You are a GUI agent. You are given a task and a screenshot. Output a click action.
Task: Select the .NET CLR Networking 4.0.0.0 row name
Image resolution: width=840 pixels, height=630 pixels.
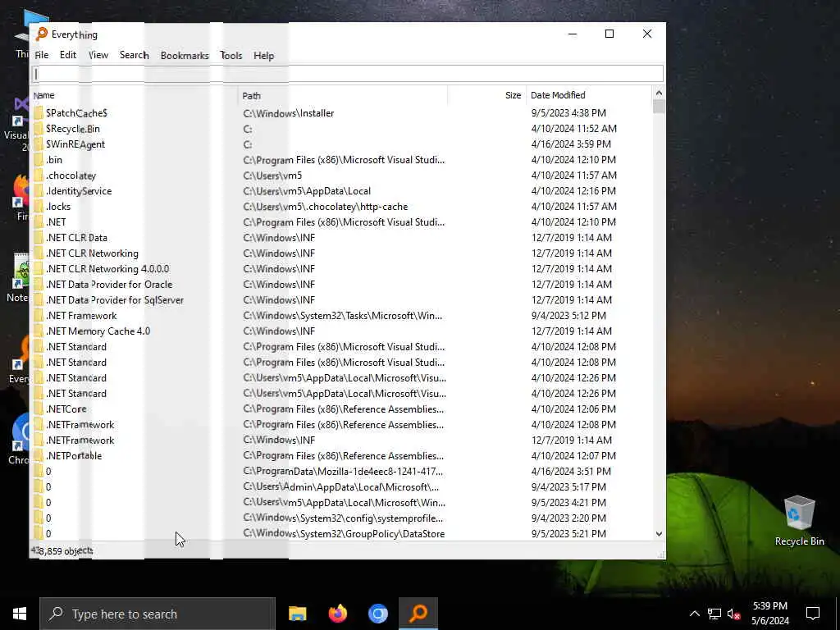point(107,269)
